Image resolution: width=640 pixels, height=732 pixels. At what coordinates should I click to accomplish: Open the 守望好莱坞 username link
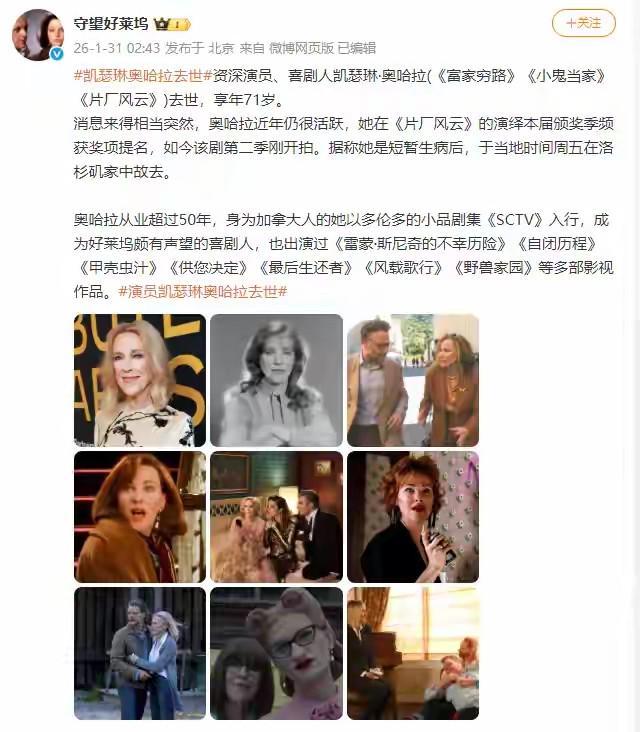[x=111, y=23]
